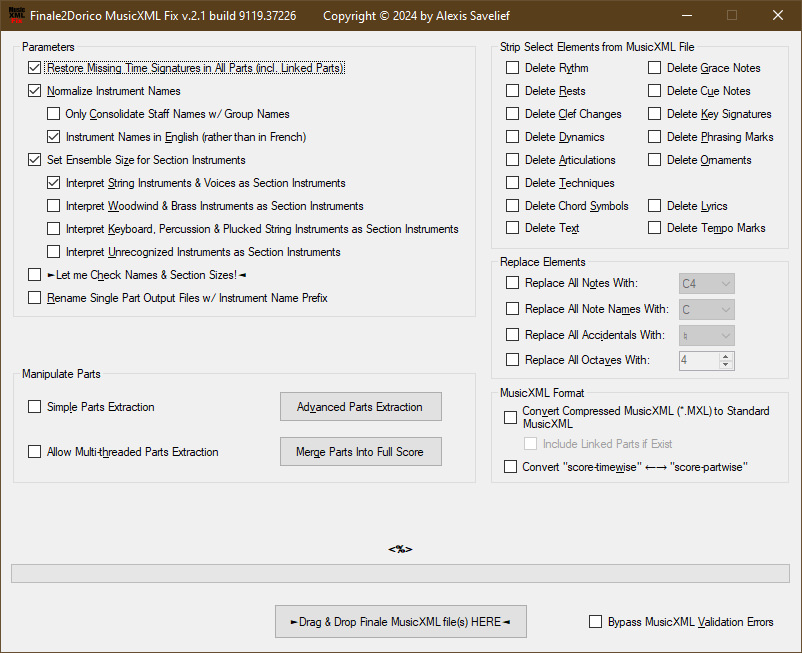
Task: Check Delete Rests option
Action: point(512,91)
